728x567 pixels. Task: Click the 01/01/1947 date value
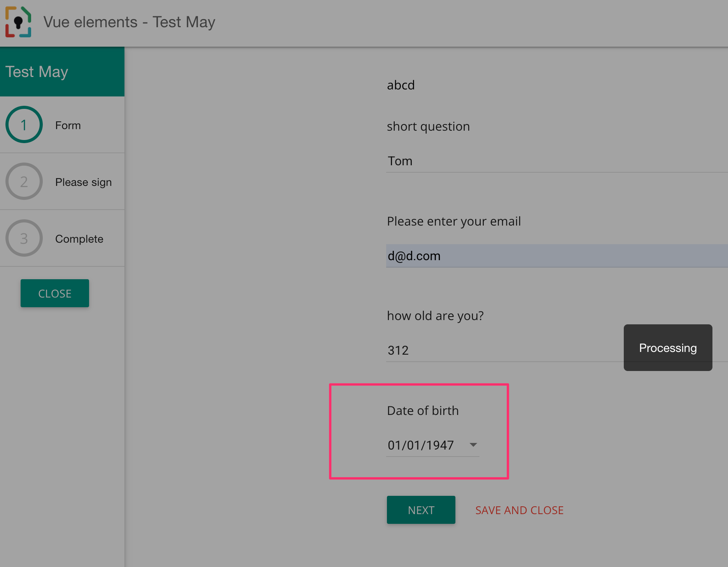coord(421,445)
